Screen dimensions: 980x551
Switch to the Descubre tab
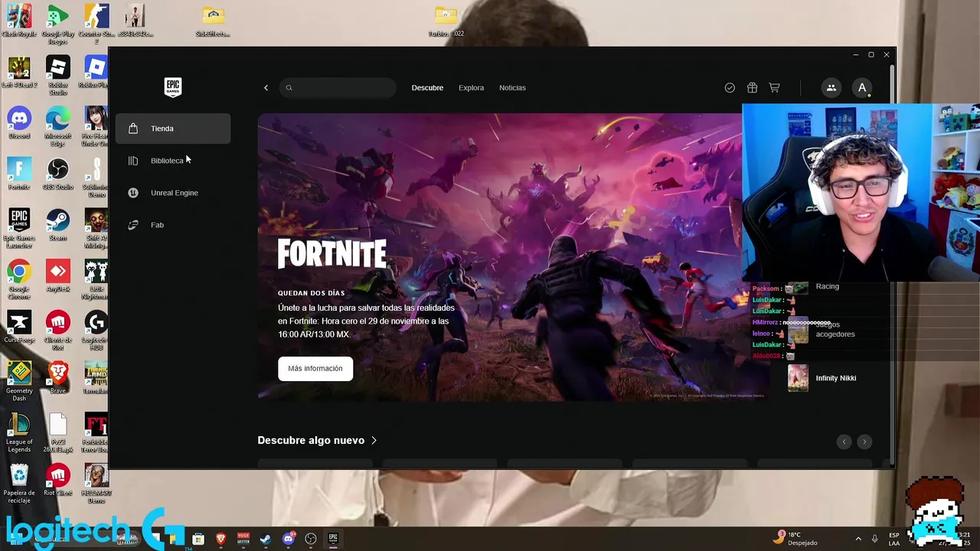coord(427,88)
